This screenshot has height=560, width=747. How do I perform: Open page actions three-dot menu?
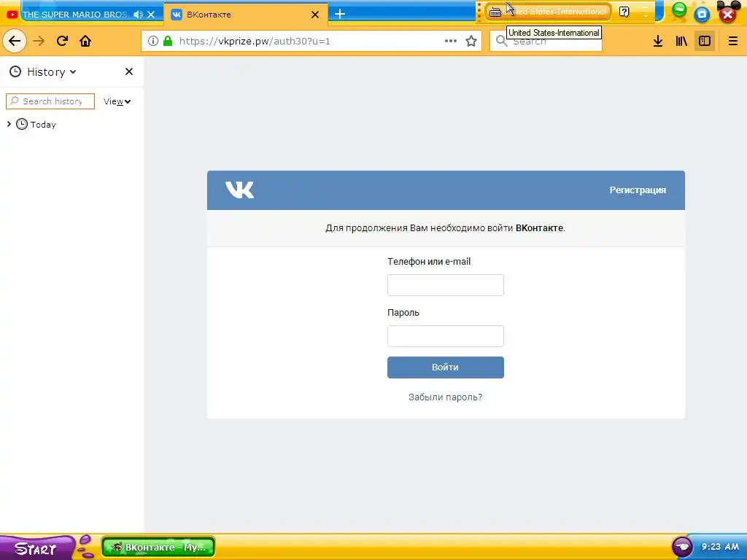pyautogui.click(x=451, y=41)
